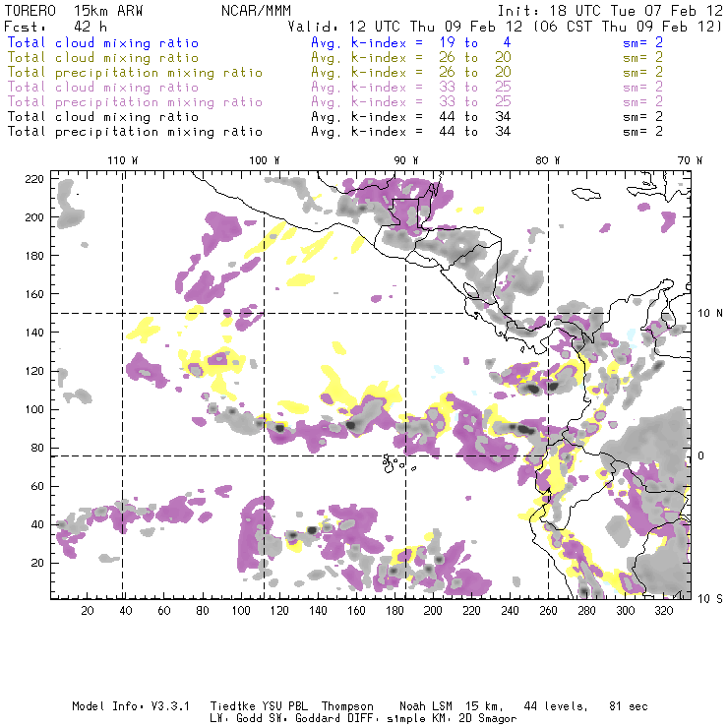
Task: Click blue "Avg. k-index = 19 to 4" text
Action: pyautogui.click(x=411, y=42)
